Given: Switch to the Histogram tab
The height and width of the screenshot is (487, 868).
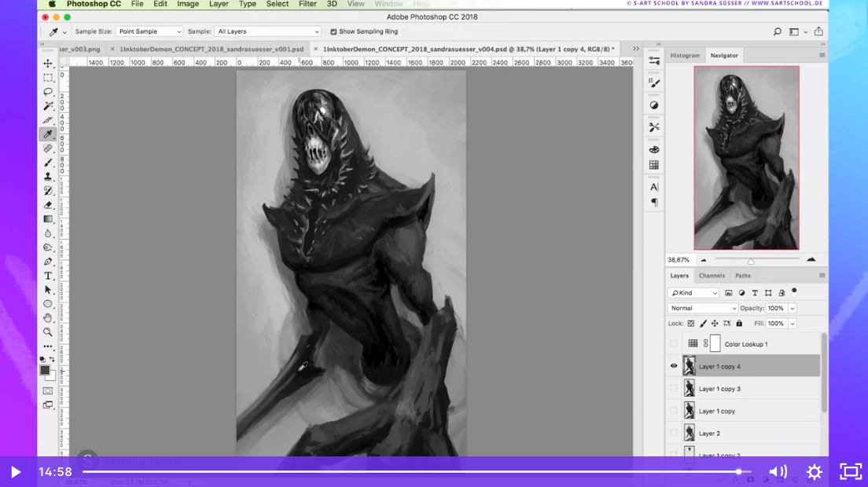Looking at the screenshot, I should coord(685,55).
